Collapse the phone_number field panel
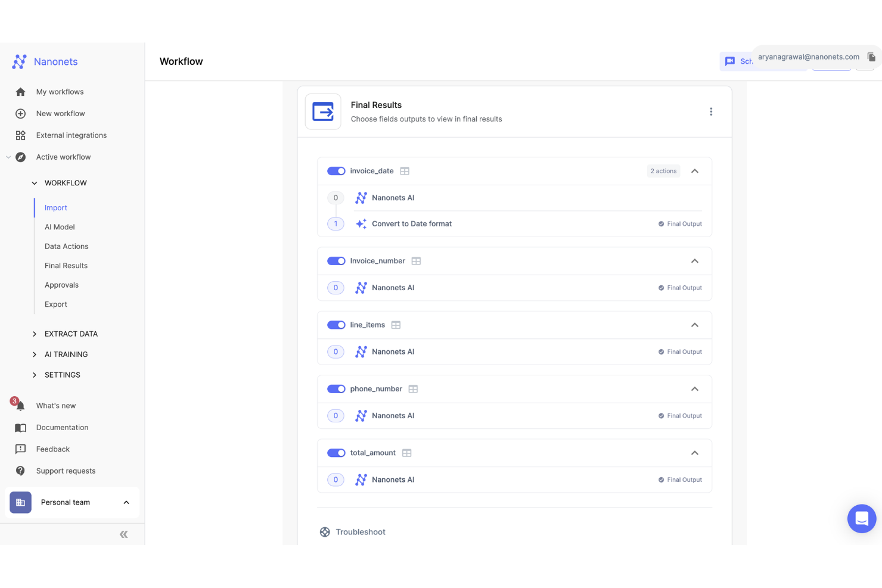This screenshot has height=588, width=882. coord(694,388)
